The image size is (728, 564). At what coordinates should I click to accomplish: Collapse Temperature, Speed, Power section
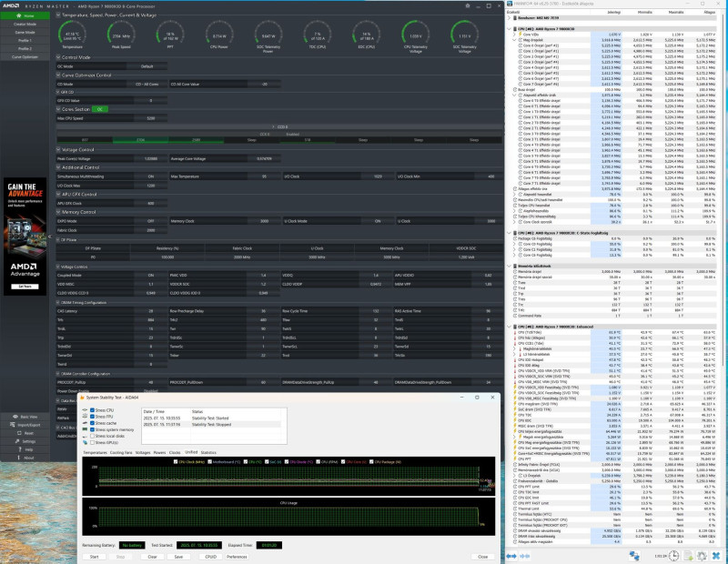pyautogui.click(x=58, y=15)
